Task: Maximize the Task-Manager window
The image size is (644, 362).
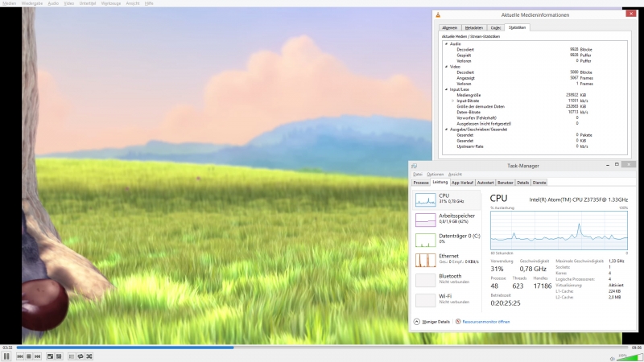Action: click(617, 165)
